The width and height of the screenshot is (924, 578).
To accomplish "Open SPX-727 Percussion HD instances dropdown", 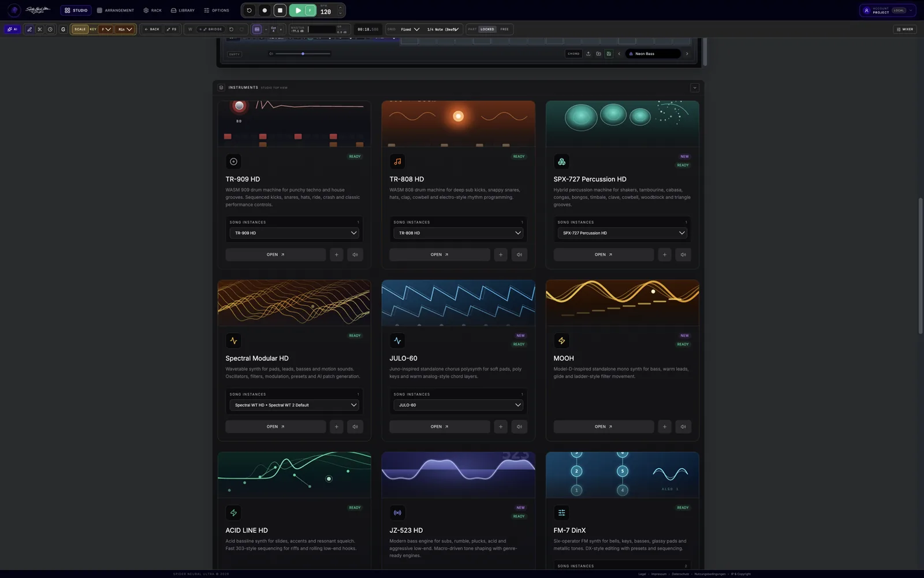I will tap(623, 233).
